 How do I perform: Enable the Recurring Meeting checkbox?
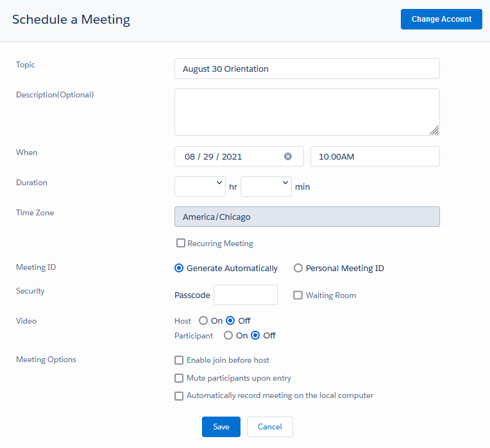point(181,243)
